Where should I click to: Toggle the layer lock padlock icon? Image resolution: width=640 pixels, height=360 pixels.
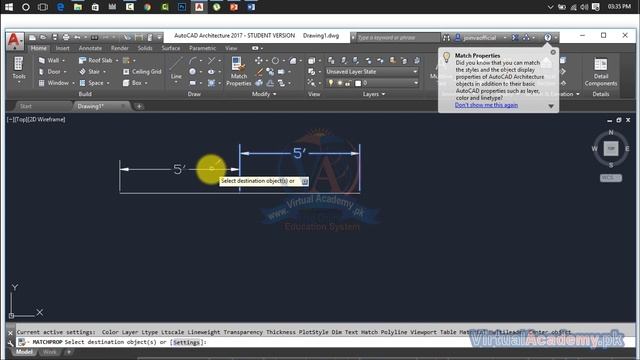pos(348,83)
